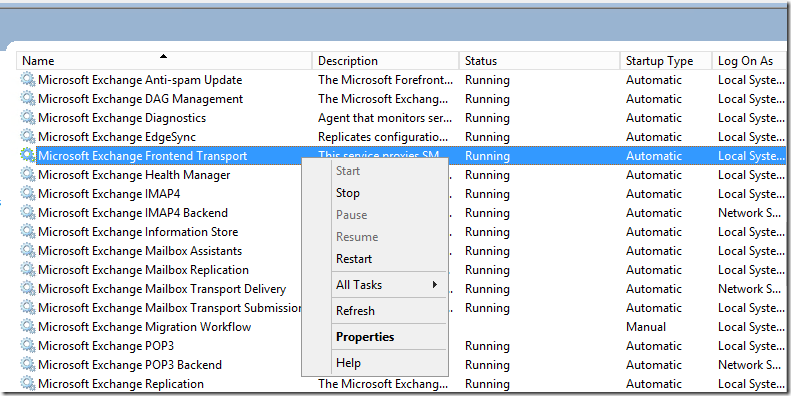Click gear icon beside Microsoft Exchange POP3 Backend
Screen dimensions: 791x396
(28, 365)
